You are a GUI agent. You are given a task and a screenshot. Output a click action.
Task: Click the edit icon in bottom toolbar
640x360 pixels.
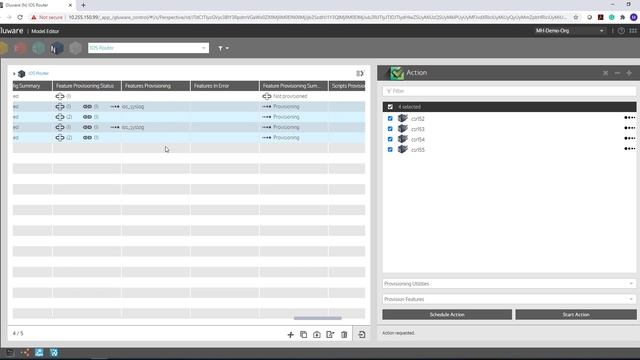point(330,335)
